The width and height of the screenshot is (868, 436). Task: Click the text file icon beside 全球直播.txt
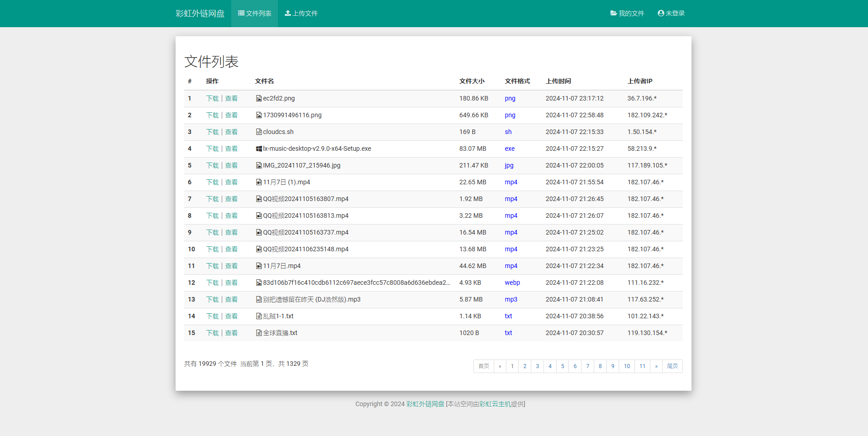259,333
